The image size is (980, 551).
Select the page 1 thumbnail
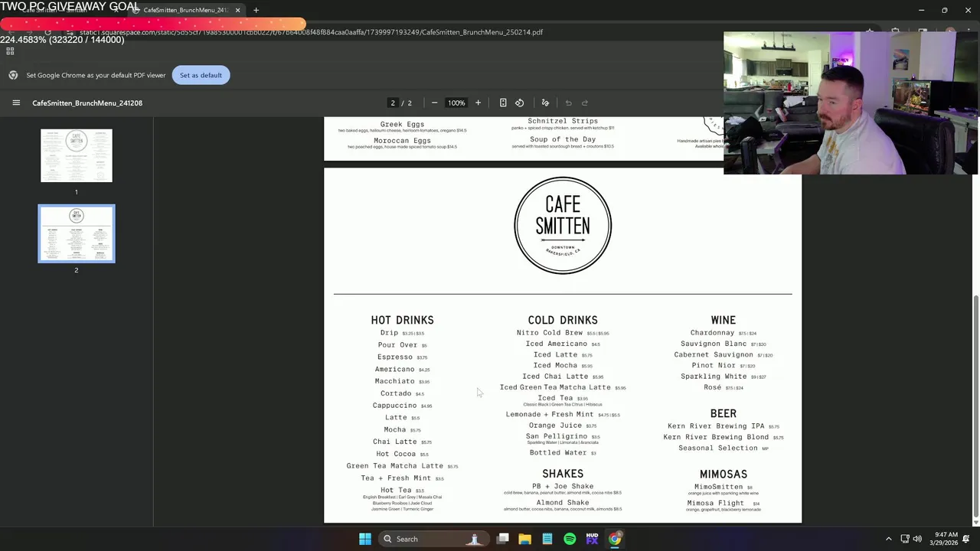77,155
